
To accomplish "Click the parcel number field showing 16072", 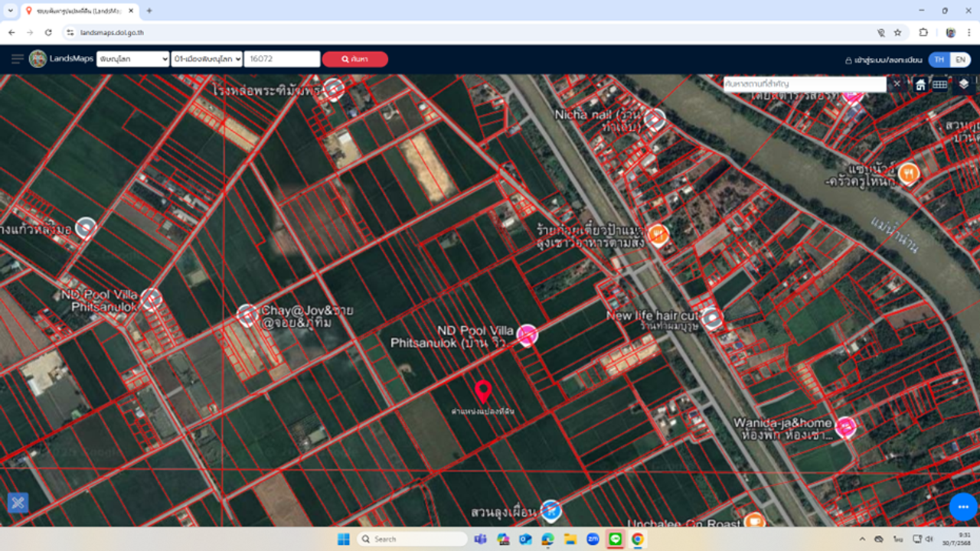I will pyautogui.click(x=282, y=59).
